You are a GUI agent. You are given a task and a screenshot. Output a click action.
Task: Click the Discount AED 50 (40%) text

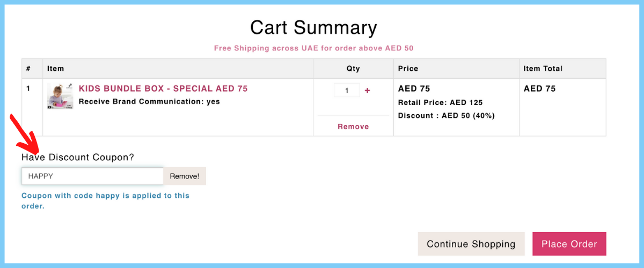[x=447, y=115]
